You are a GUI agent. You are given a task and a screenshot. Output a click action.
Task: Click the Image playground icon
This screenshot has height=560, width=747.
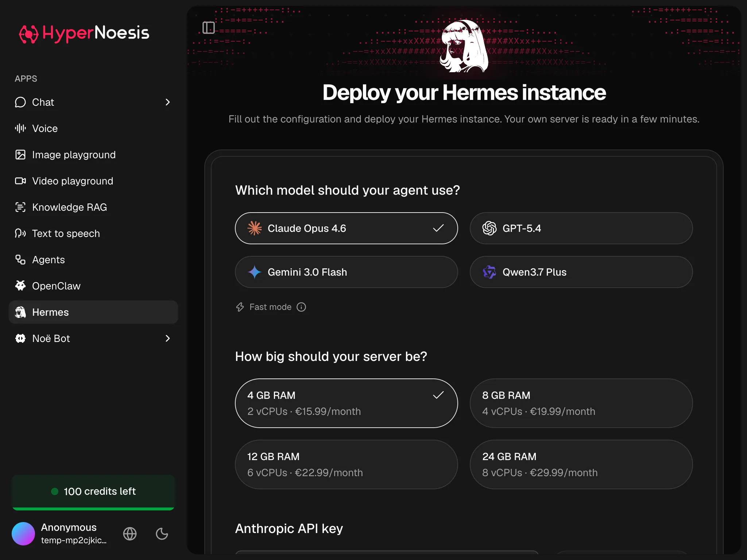20,155
